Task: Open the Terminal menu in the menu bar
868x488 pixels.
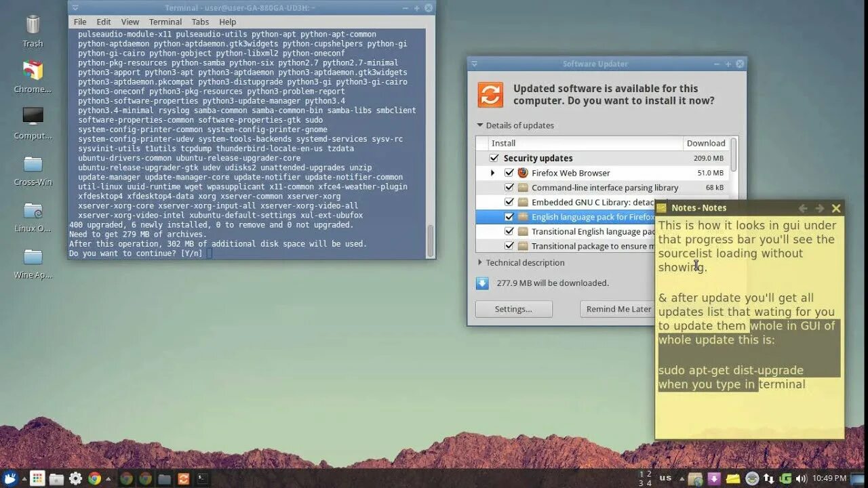Action: (165, 22)
